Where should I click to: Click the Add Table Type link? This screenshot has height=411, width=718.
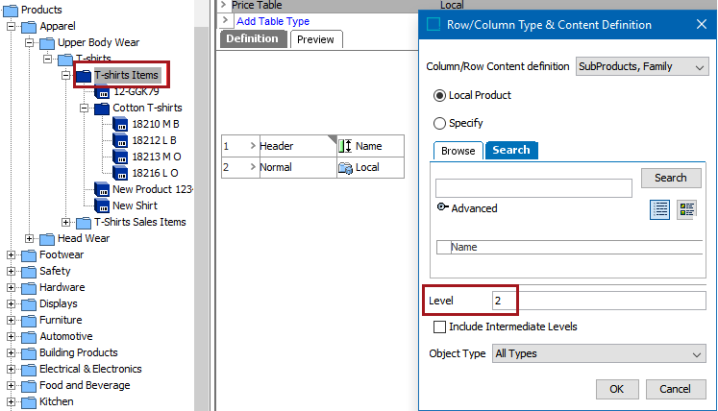273,21
